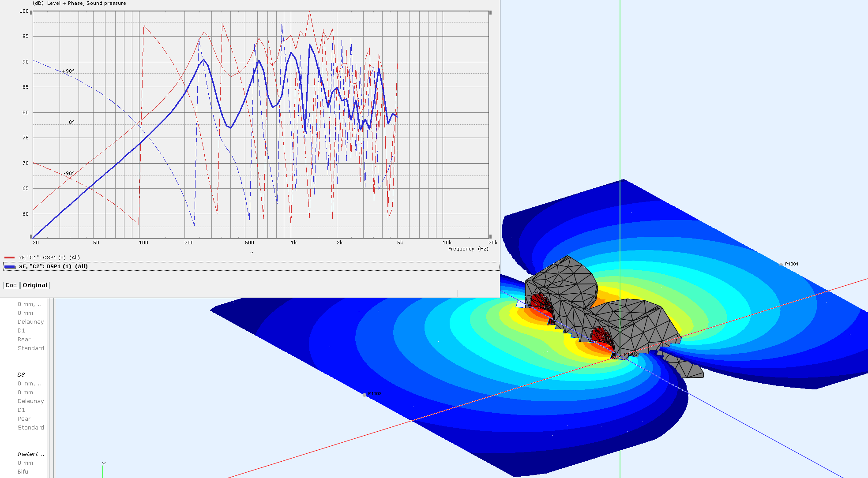Click the red color swatch for curve C1
The height and width of the screenshot is (478, 868).
(10, 258)
